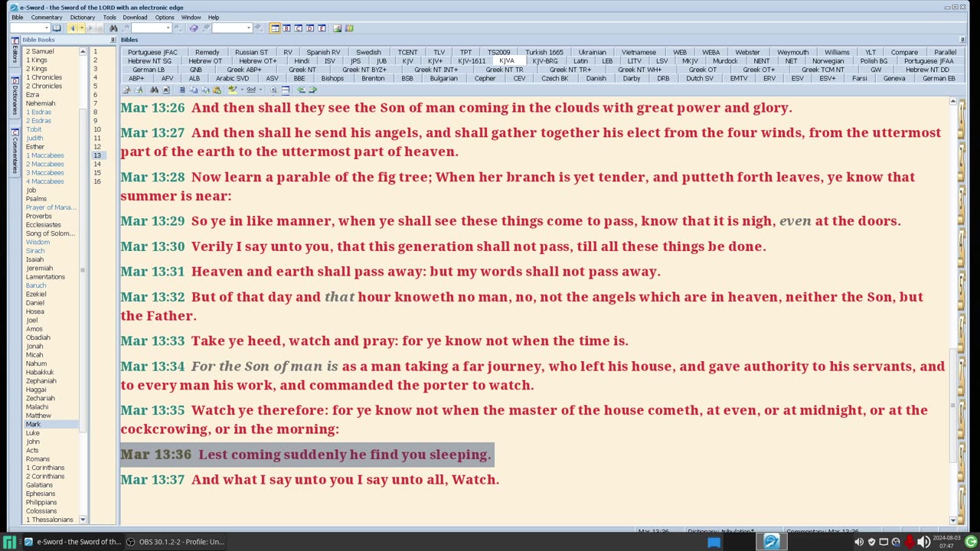Expand the first toolbar combo box dropdown
The width and height of the screenshot is (980, 551).
[x=47, y=28]
